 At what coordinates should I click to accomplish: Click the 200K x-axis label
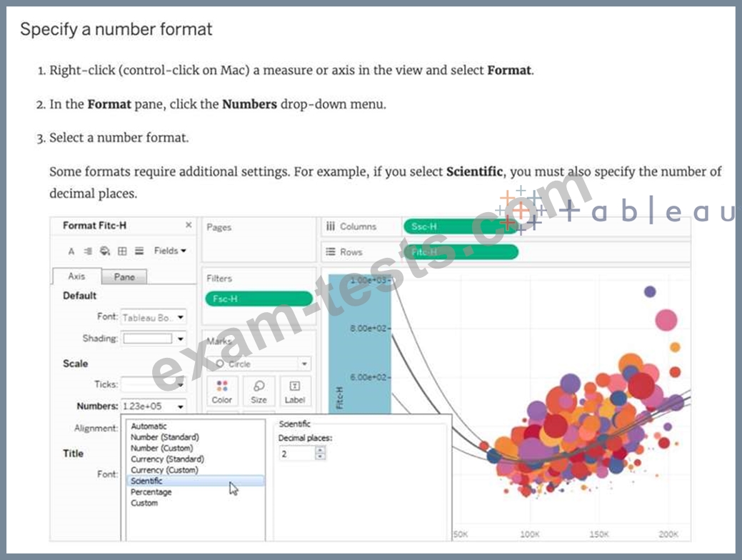coord(668,534)
